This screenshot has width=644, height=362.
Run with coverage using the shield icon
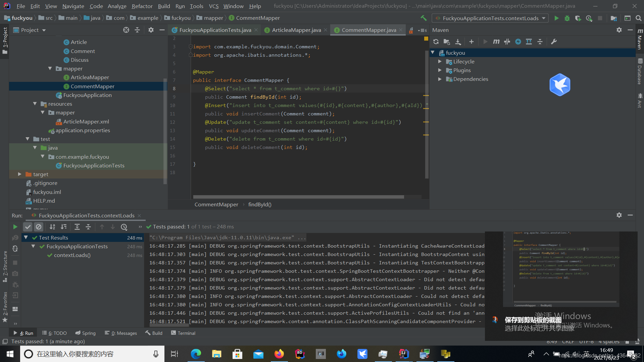pyautogui.click(x=578, y=18)
